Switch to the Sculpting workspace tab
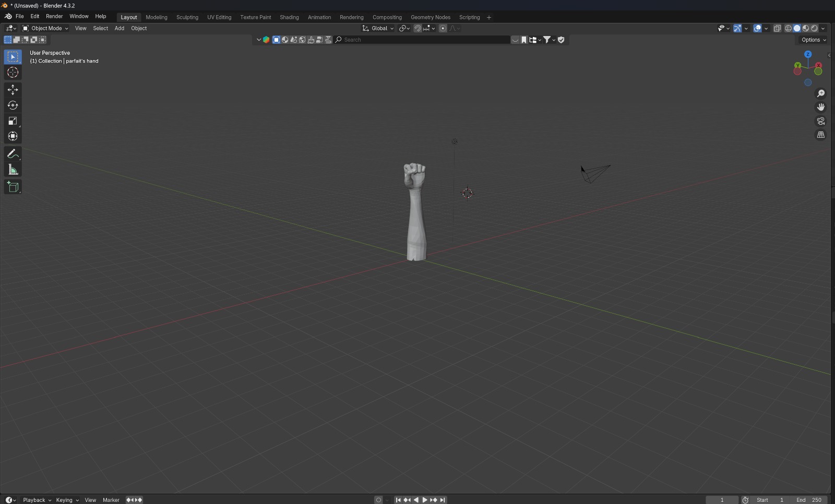This screenshot has width=835, height=504. click(x=187, y=17)
